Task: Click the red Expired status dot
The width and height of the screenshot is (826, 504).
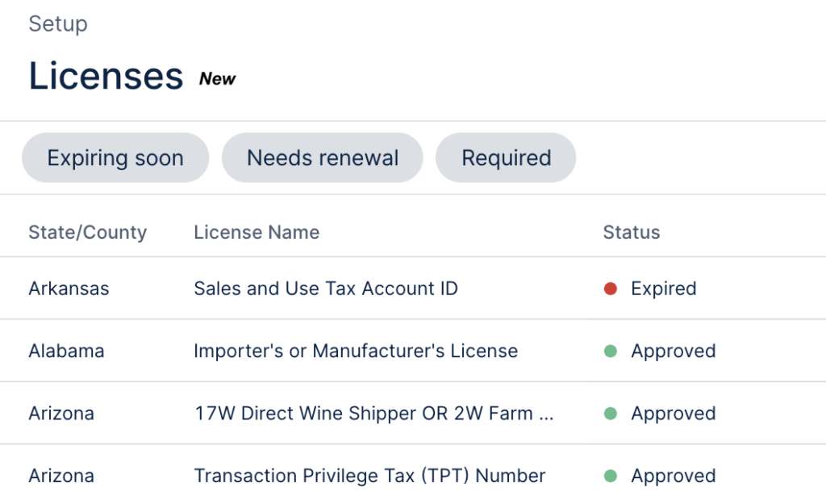Action: [x=611, y=289]
